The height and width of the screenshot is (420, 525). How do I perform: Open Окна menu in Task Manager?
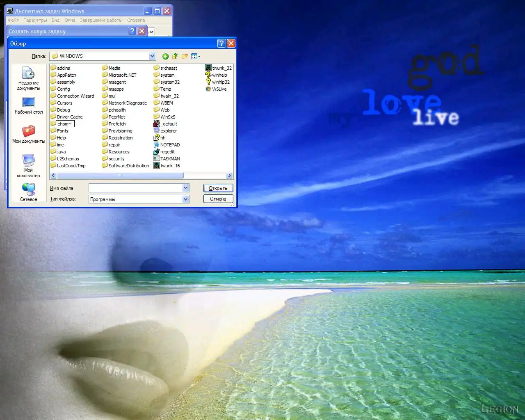click(x=70, y=20)
